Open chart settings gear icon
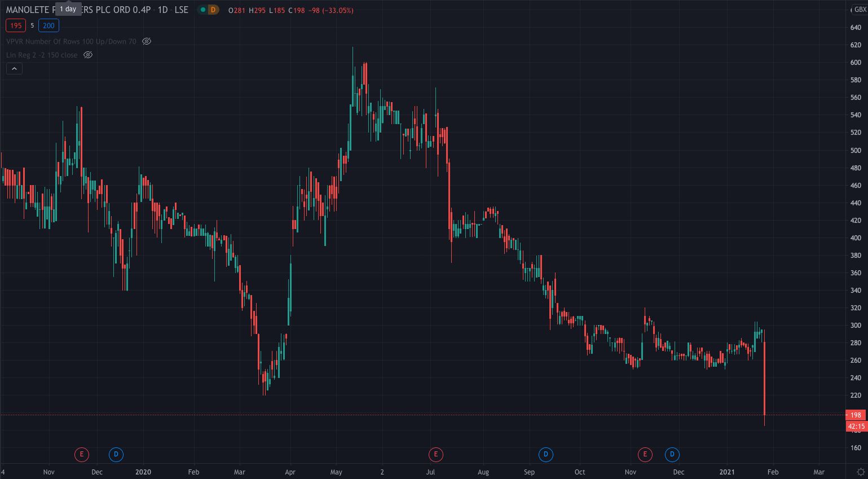 click(861, 472)
